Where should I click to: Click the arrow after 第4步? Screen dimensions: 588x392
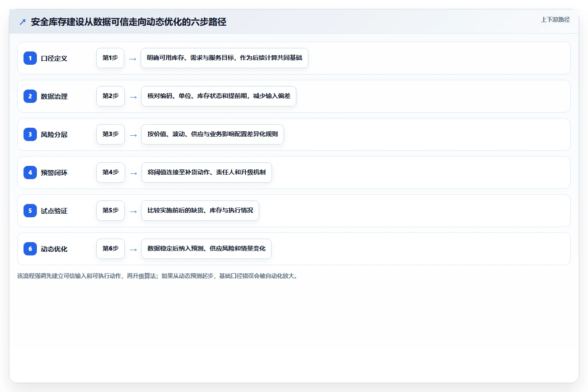[x=133, y=173]
